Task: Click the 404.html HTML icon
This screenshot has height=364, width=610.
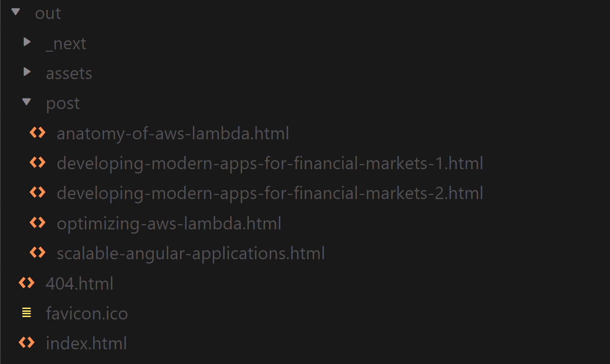Action: tap(27, 283)
